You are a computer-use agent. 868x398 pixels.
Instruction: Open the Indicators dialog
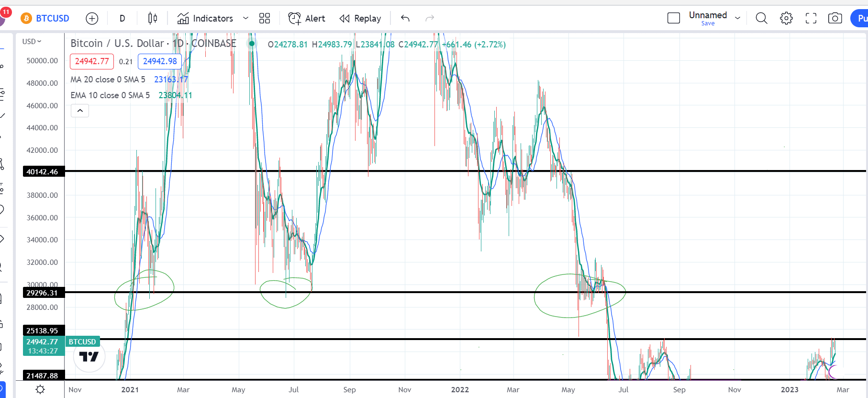(x=205, y=18)
